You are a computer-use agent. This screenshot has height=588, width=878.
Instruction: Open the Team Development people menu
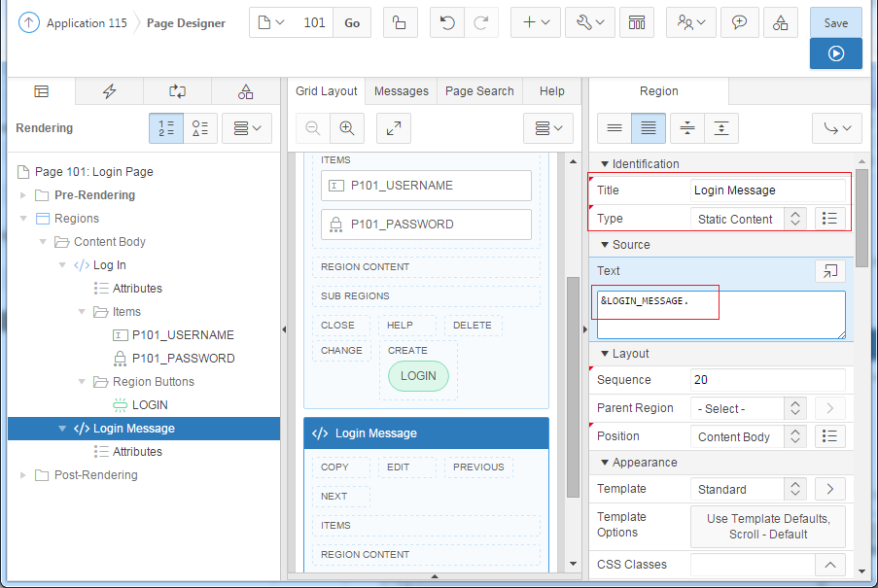(691, 23)
